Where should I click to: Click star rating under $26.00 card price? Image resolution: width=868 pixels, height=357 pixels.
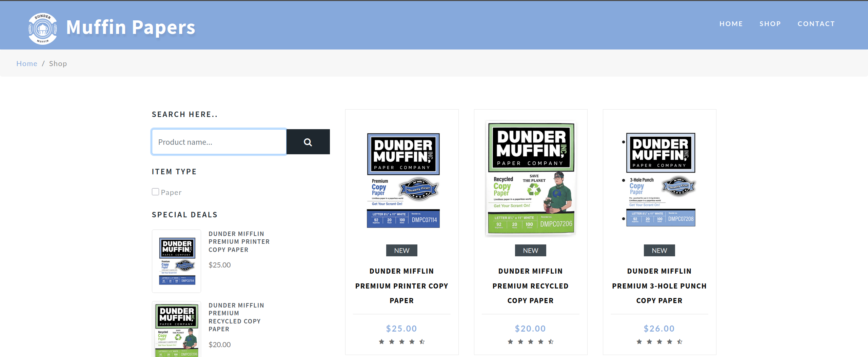[x=659, y=342]
